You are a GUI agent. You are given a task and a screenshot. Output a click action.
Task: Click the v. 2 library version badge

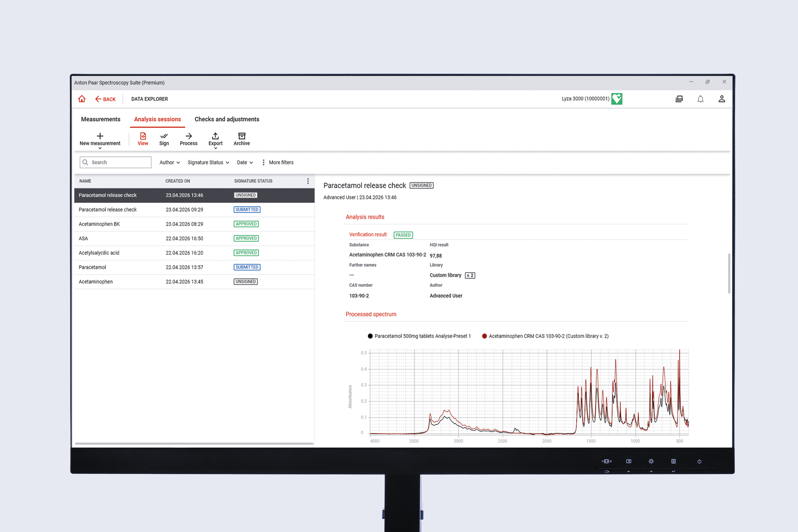[x=470, y=276]
